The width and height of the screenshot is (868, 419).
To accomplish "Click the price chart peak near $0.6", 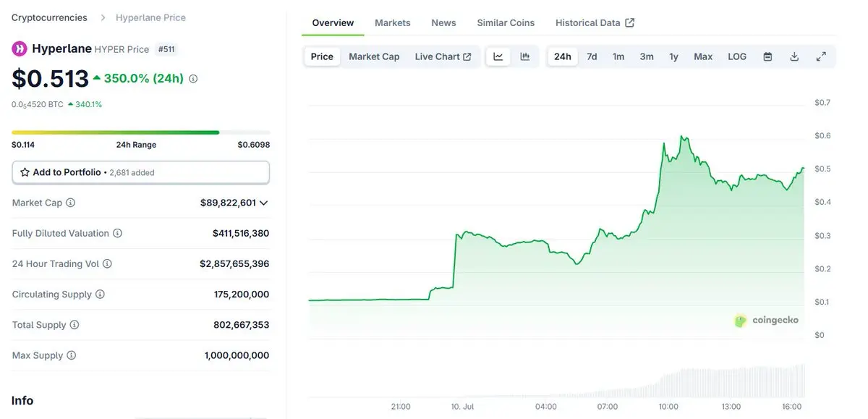I will pyautogui.click(x=681, y=136).
